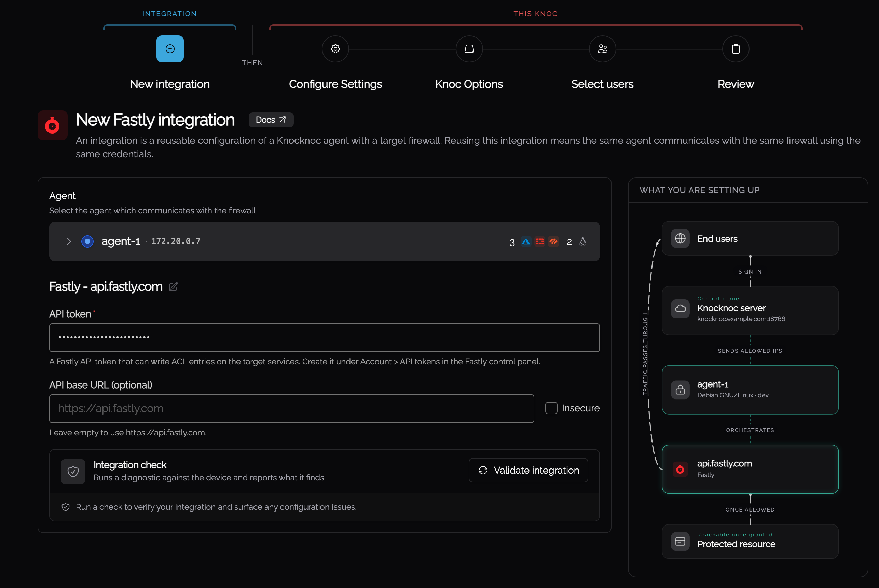Click the Configure Settings step label
Screen dimensions: 879x588
point(335,84)
